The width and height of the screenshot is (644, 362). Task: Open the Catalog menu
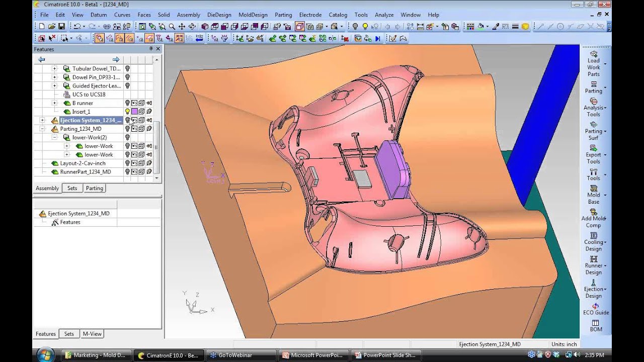[338, 15]
